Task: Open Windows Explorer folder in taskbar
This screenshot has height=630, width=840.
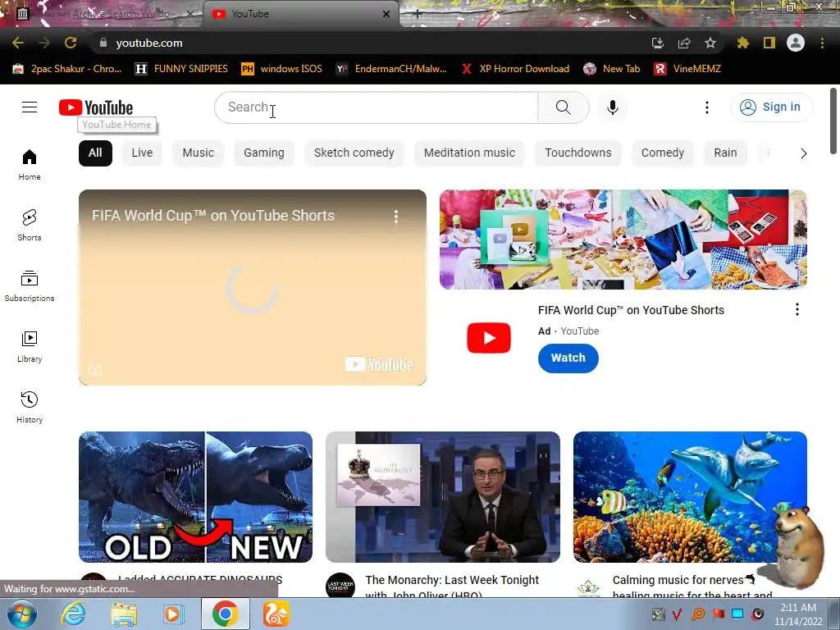Action: (123, 614)
